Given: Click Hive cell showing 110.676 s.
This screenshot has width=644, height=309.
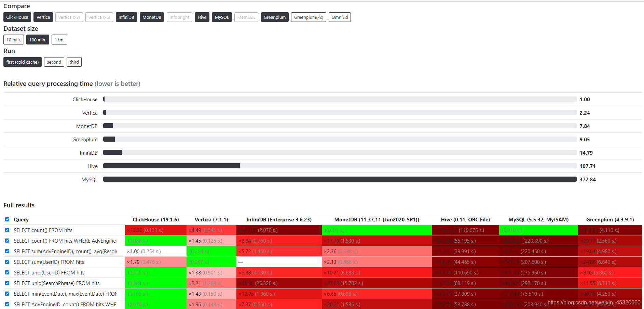Looking at the screenshot, I should tap(465, 230).
